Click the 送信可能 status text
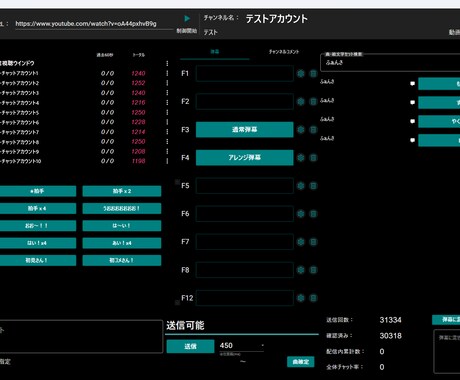Viewport: 460px width, 380px height. [185, 325]
